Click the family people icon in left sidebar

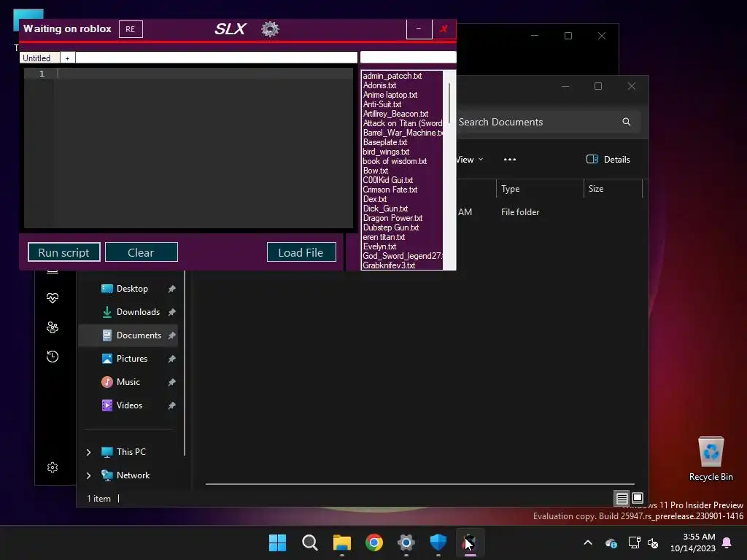click(x=53, y=327)
